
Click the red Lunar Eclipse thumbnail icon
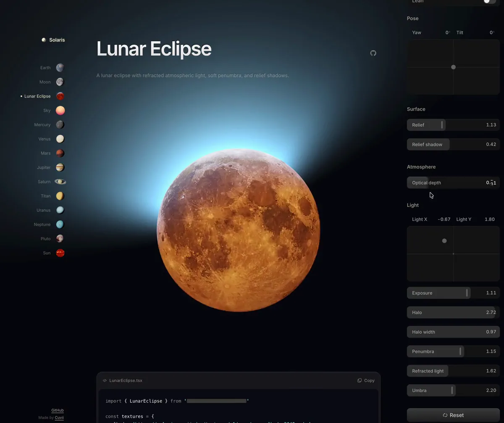point(60,96)
